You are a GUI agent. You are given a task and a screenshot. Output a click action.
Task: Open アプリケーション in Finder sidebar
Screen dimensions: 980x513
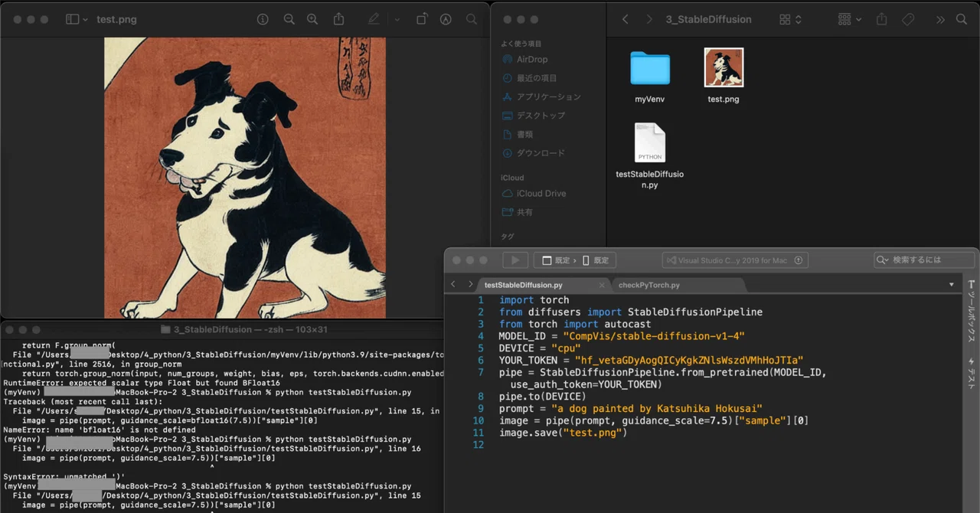541,96
